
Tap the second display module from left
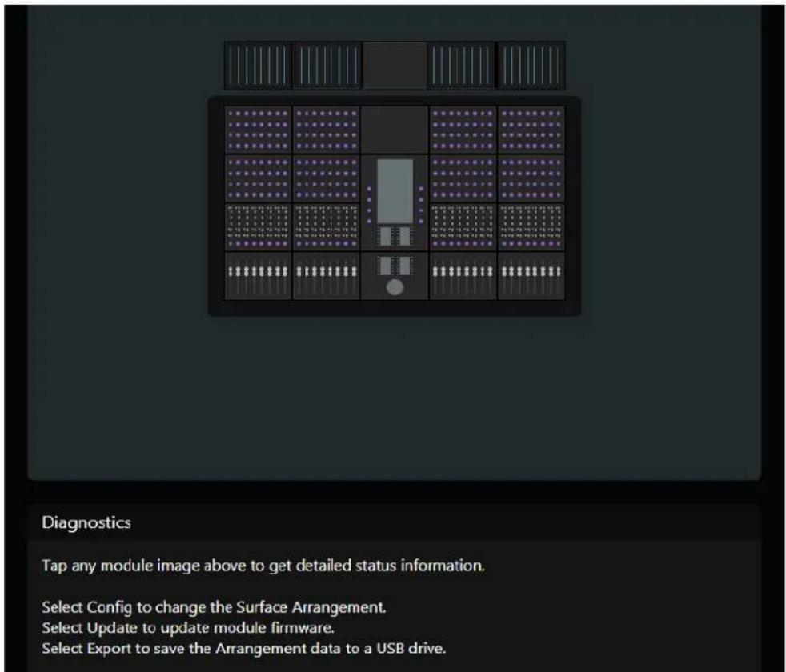[x=327, y=66]
